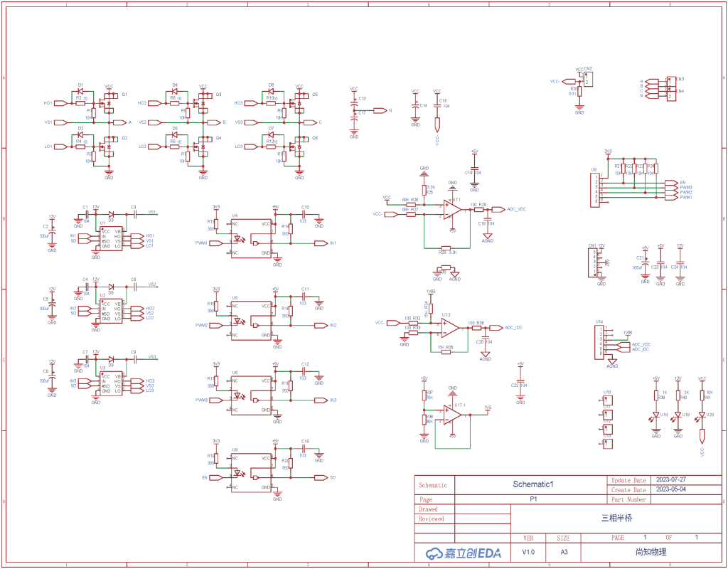Select the U17.1 op-amp symbol
This screenshot has width=728, height=569.
coord(451,415)
